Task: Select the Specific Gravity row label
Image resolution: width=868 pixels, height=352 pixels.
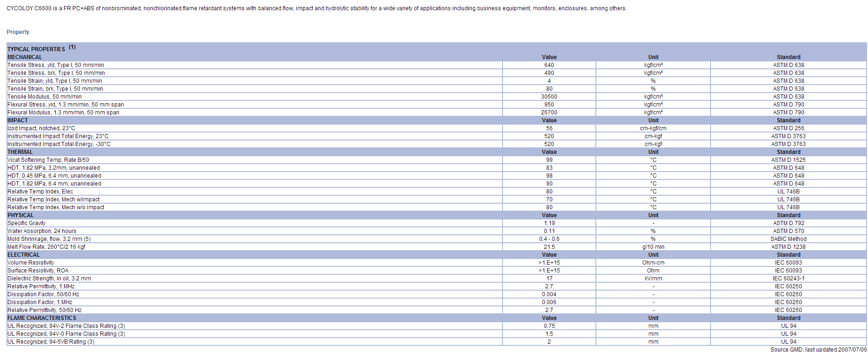Action: click(x=26, y=223)
